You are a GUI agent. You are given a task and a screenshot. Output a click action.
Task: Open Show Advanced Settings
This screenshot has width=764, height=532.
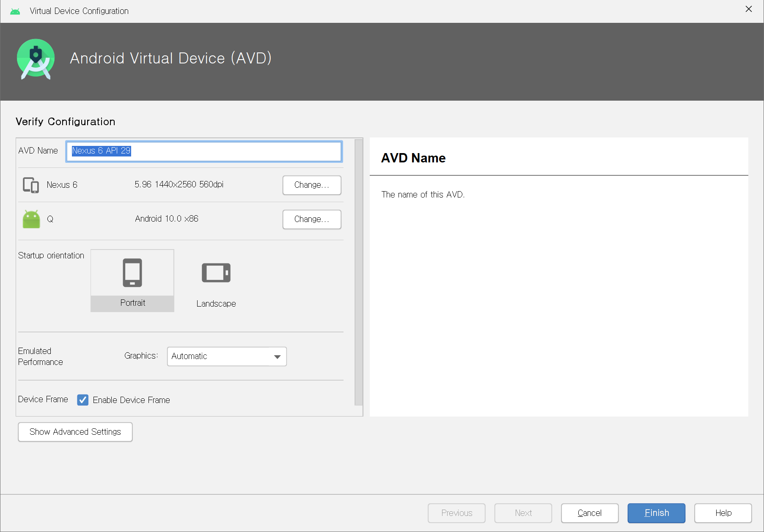(x=75, y=432)
